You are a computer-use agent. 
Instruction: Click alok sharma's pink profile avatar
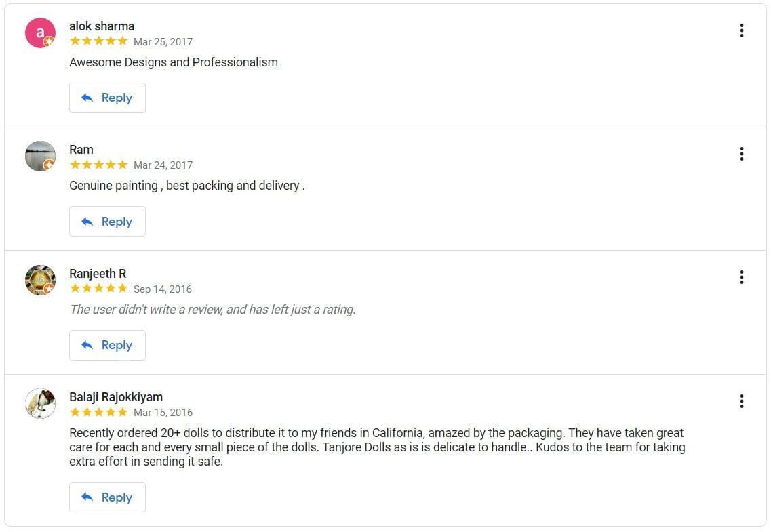coord(40,33)
